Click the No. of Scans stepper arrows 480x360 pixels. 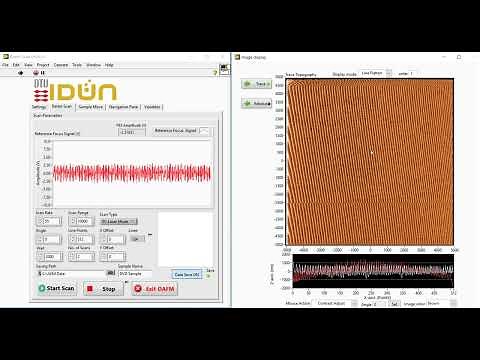[71, 257]
